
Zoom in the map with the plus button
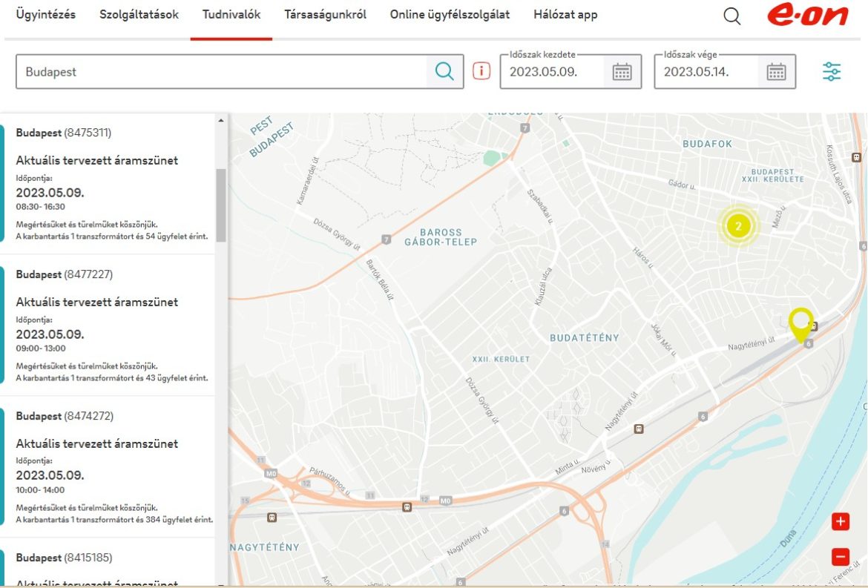coord(840,522)
